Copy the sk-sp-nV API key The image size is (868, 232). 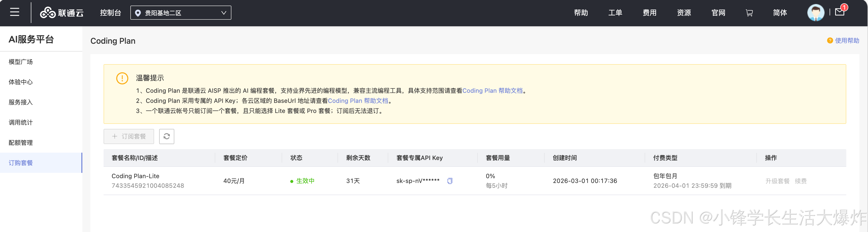point(450,181)
